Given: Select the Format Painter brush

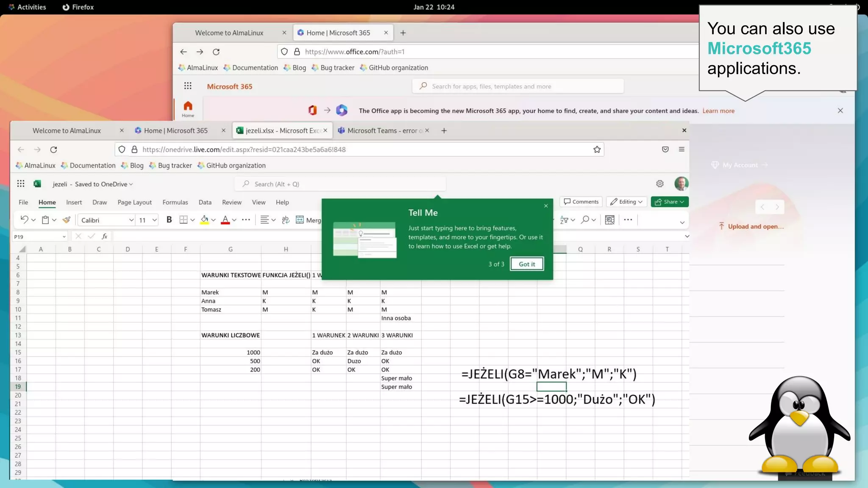Looking at the screenshot, I should tap(67, 220).
